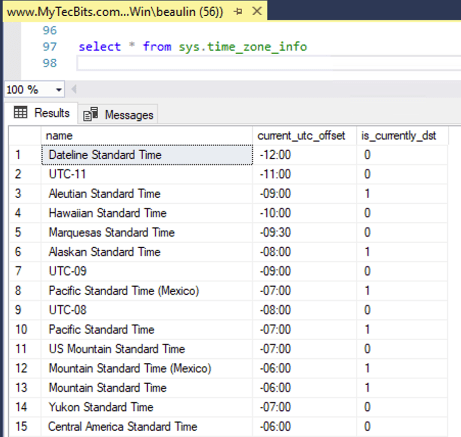
Task: Select the current_utc_offset column header
Action: point(304,136)
